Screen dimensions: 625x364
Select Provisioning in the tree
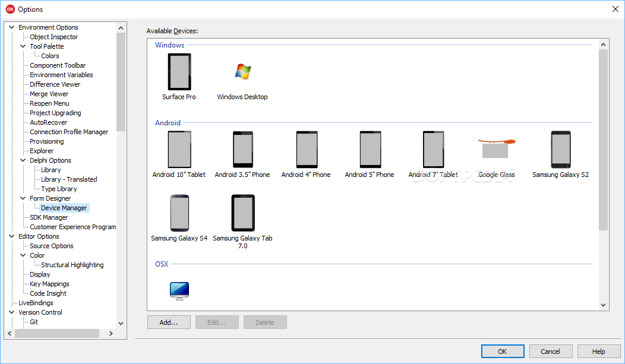tap(46, 141)
